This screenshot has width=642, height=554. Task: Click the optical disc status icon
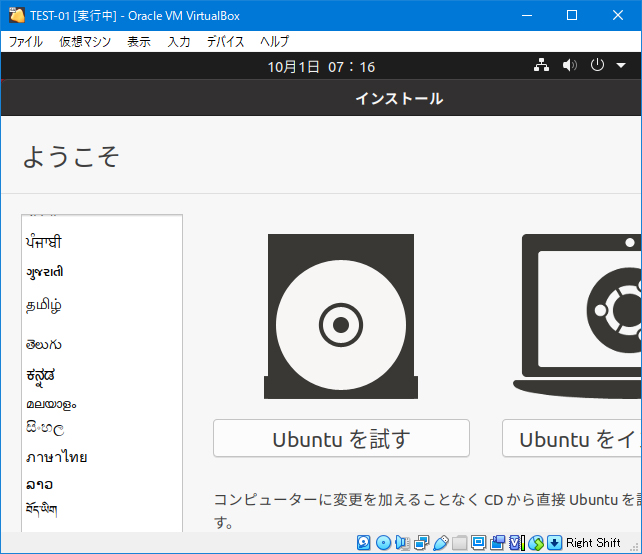point(383,543)
